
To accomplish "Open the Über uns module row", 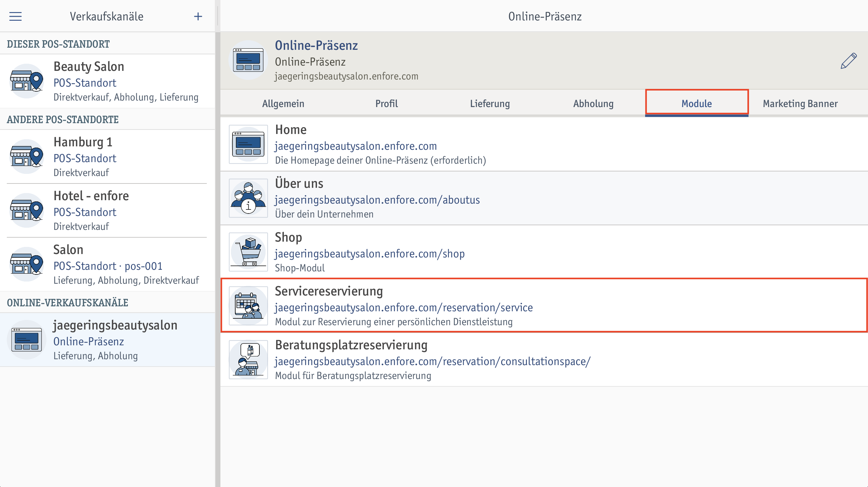I will (544, 198).
